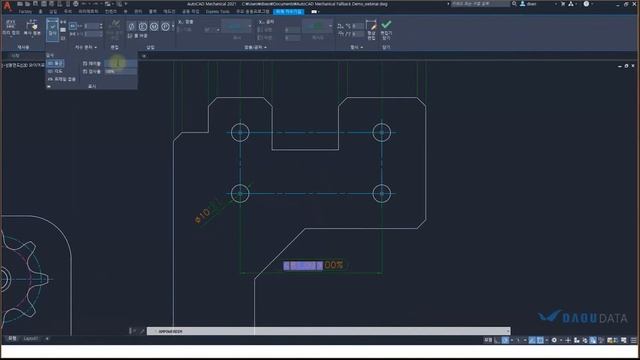Open the symbol gallery dropdown arrow

(173, 27)
